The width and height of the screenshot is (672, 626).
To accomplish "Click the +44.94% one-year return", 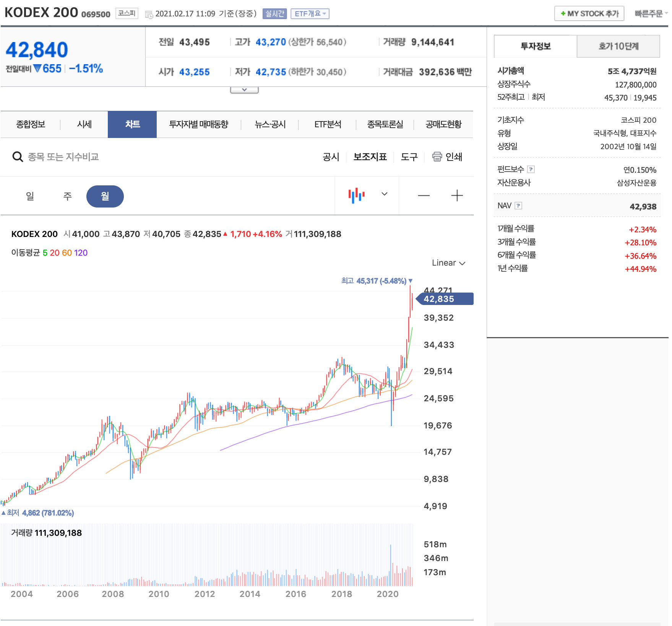I will pyautogui.click(x=640, y=269).
